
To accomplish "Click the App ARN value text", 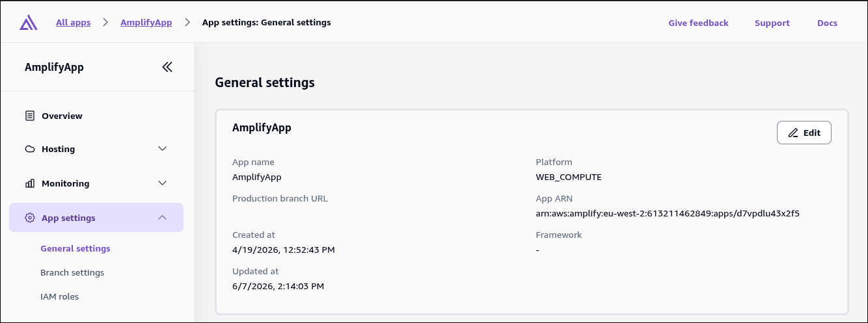I will coord(668,213).
